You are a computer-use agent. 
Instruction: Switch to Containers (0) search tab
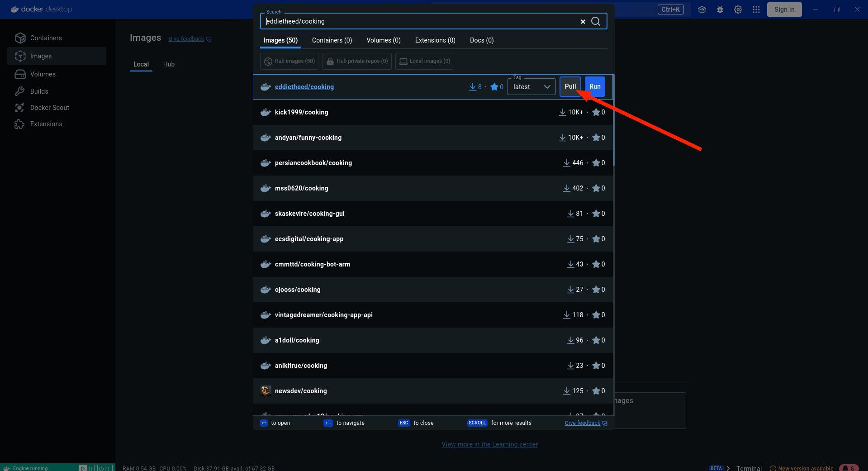pos(332,40)
